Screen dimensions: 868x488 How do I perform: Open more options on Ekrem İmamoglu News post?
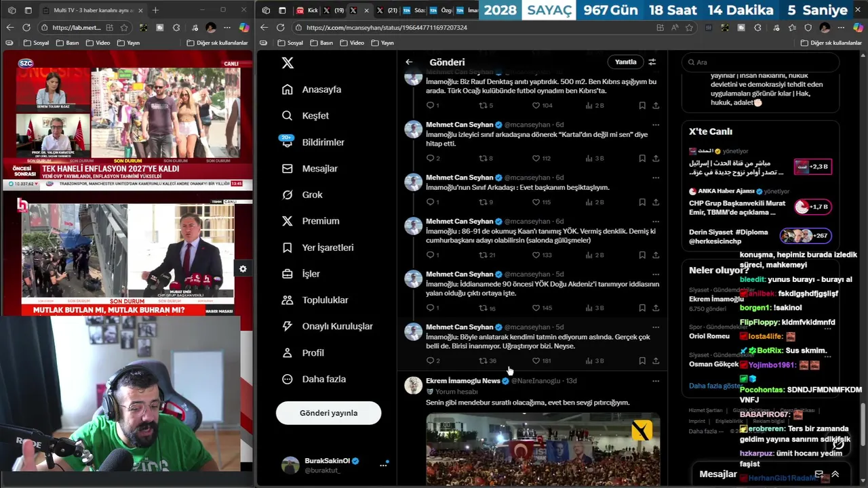656,381
